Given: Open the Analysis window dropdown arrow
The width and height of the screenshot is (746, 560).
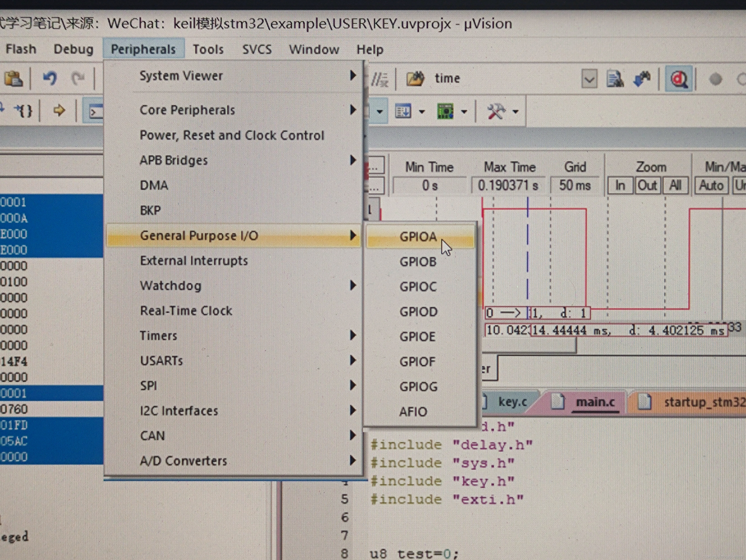Looking at the screenshot, I should [464, 112].
